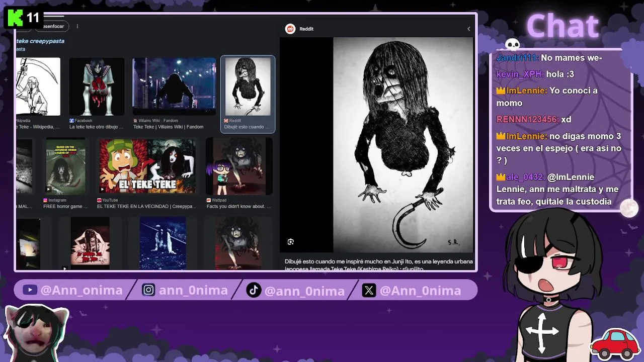Screen dimensions: 644x362
Task: Click the play badge on Instagram horror thumbnail
Action: click(x=49, y=190)
